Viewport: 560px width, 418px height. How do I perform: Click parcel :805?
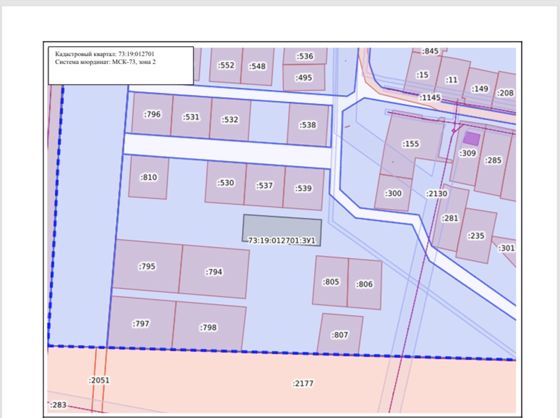[x=330, y=282]
